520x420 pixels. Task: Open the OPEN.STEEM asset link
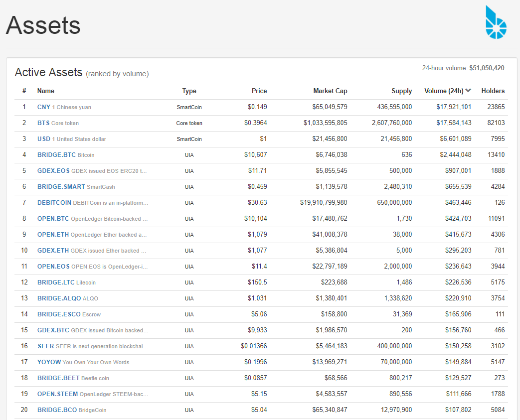(x=57, y=394)
